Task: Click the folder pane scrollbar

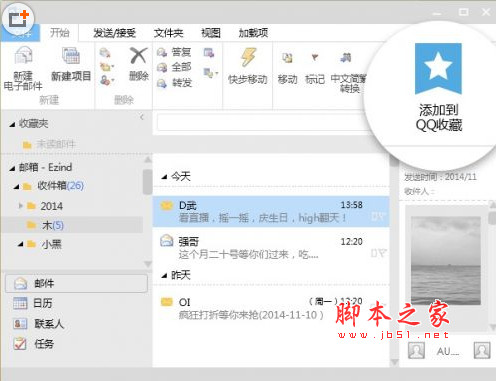Action: (147, 182)
